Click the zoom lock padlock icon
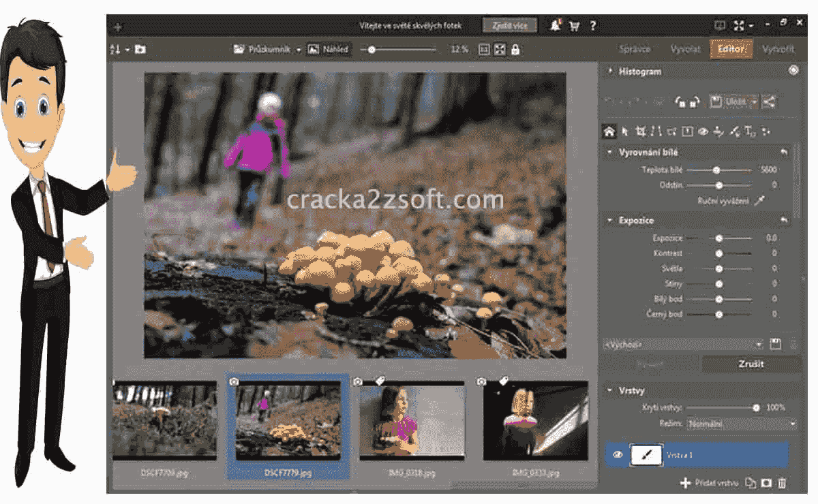 [515, 49]
